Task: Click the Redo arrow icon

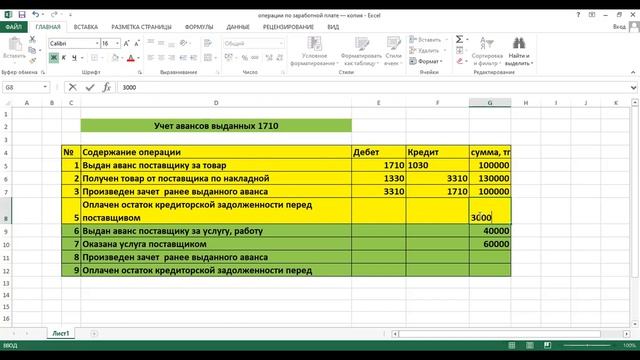Action: (54, 15)
